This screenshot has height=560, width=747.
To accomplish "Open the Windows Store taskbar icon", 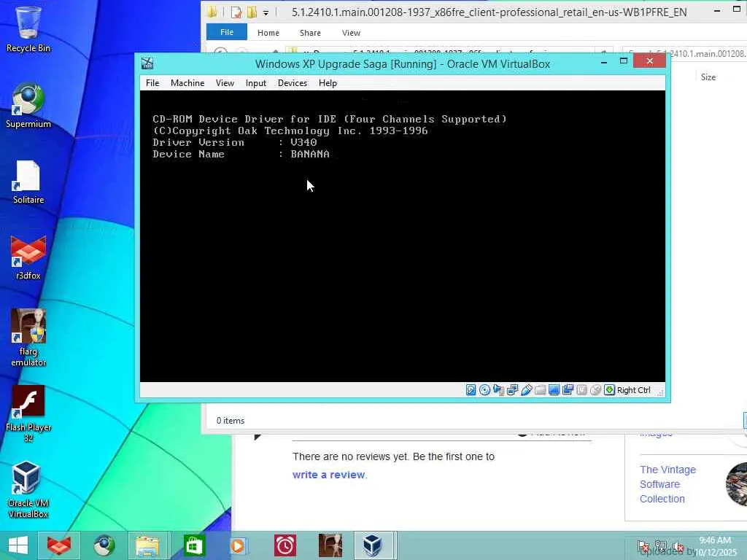I will coord(193,545).
